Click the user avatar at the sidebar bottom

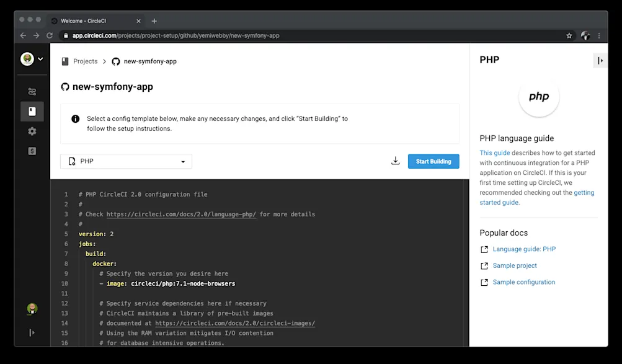click(32, 309)
